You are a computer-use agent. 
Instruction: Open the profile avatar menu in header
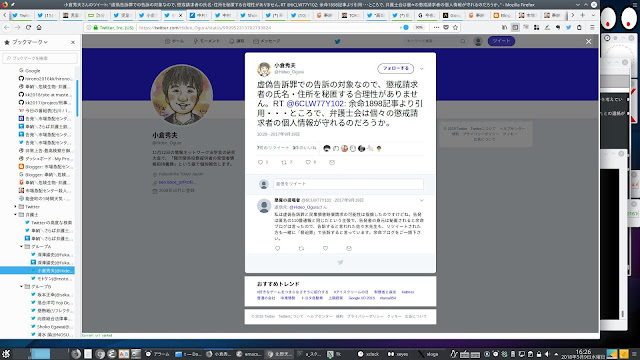point(478,41)
